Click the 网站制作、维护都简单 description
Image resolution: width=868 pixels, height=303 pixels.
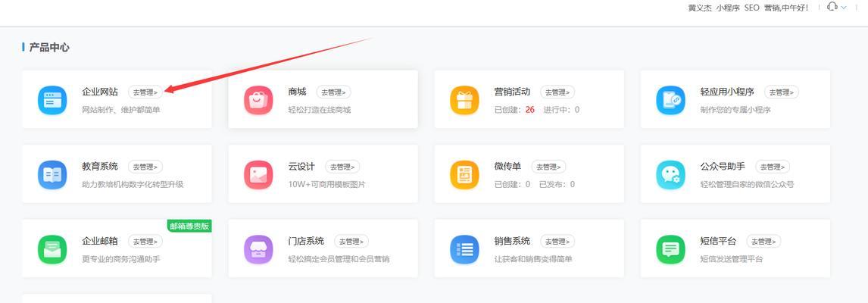[121, 110]
